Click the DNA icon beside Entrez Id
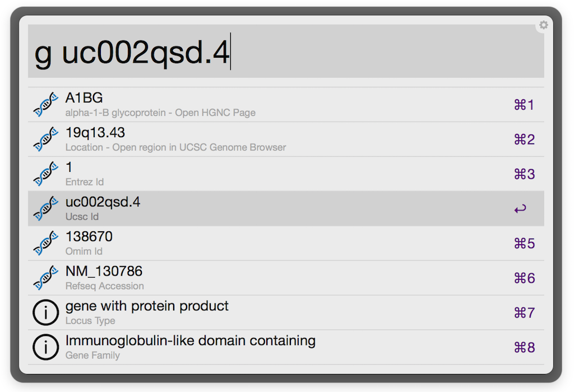The image size is (574, 392). (x=45, y=174)
